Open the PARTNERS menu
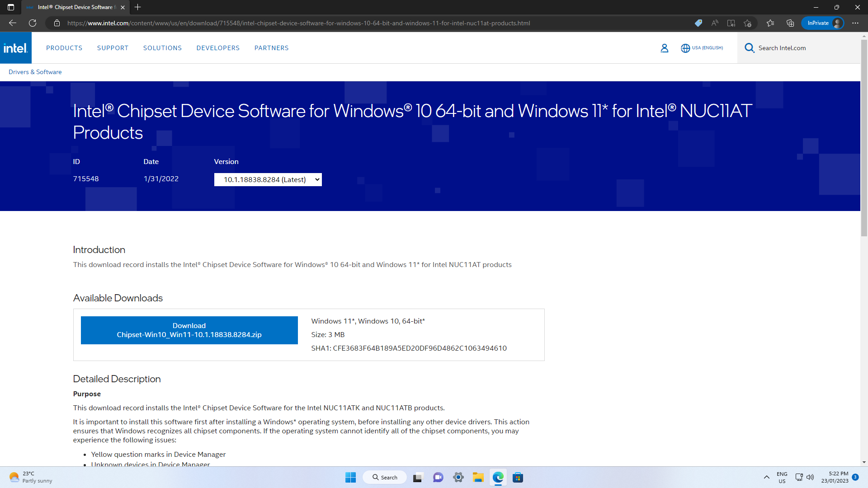Image resolution: width=868 pixels, height=488 pixels. click(x=271, y=48)
